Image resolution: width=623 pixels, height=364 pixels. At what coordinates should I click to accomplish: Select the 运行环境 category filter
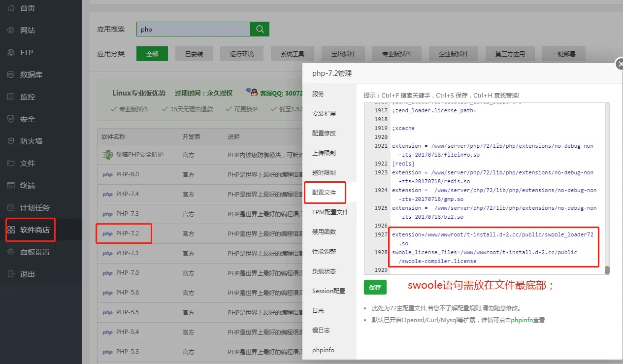pos(242,54)
